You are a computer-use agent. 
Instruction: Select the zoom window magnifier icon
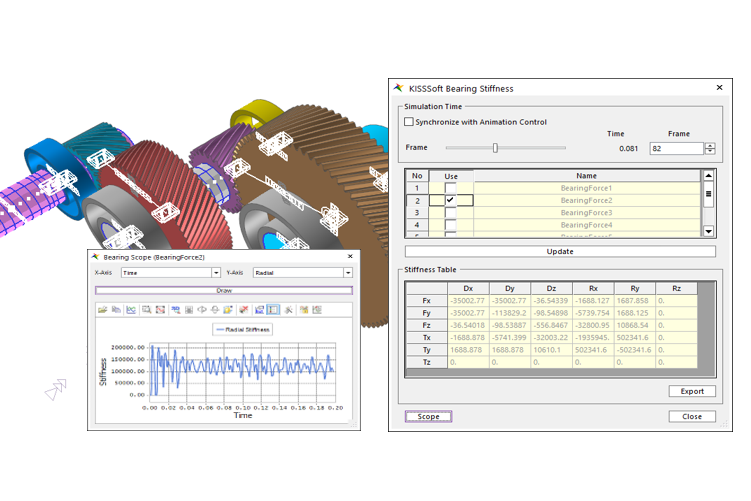[147, 310]
